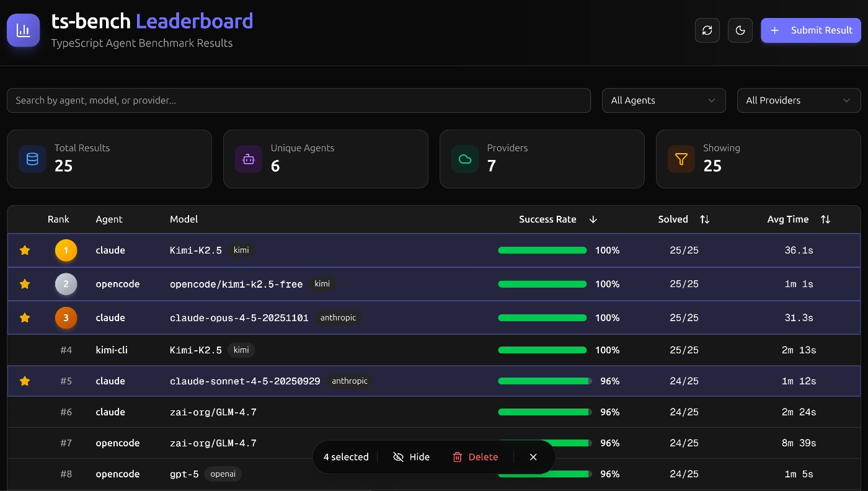Toggle dark mode with the moon icon
This screenshot has width=868, height=491.
coord(740,30)
